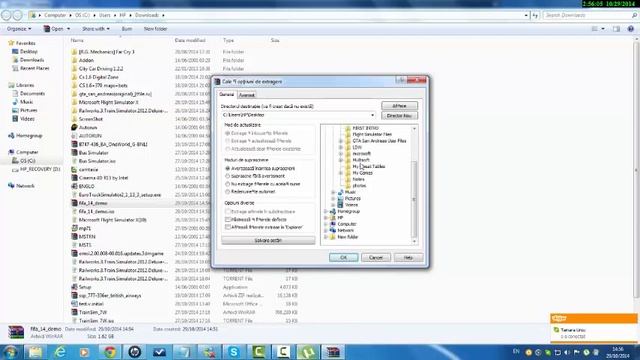Viewport: 640px width, 360px height.
Task: Select 'Extrage și actualizează fișierele' radio button
Action: [228, 141]
